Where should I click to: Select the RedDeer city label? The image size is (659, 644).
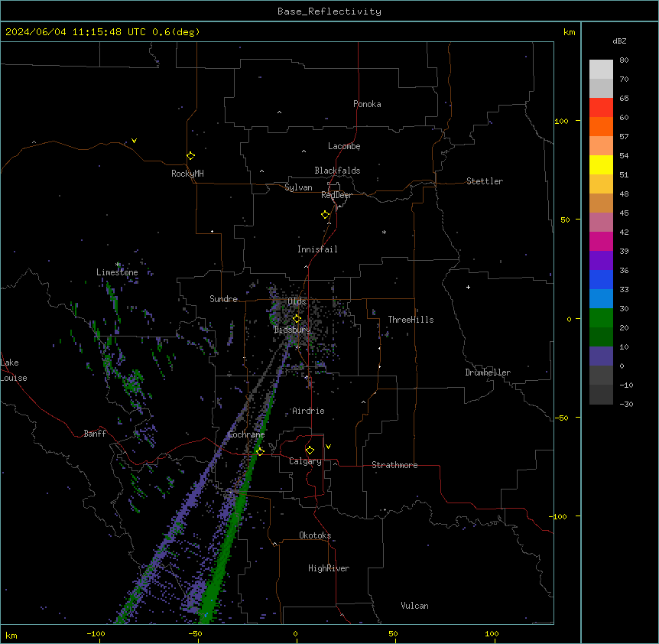tap(336, 195)
